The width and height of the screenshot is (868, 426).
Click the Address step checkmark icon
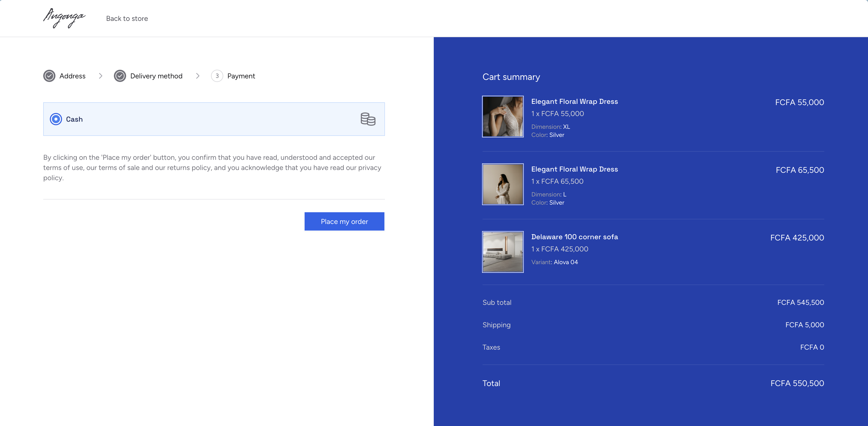point(49,76)
